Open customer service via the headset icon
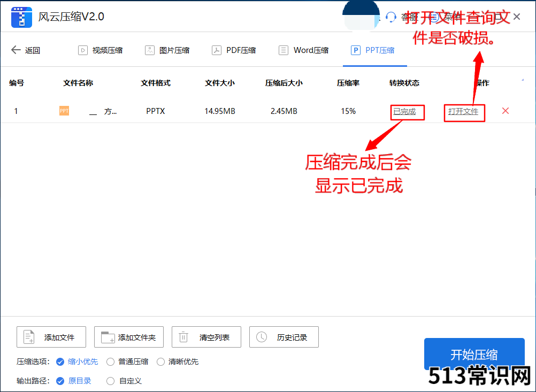The height and width of the screenshot is (392, 536). [x=390, y=17]
